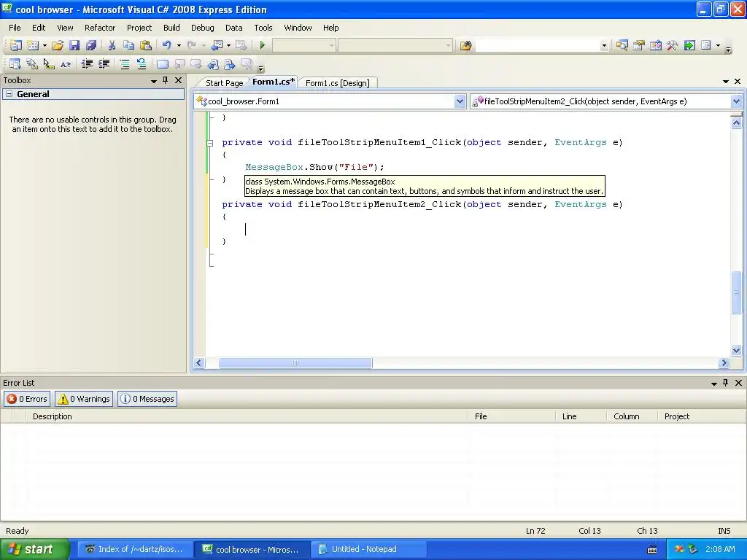Open the Toolbox window position dropdown arrow
This screenshot has width=747, height=560.
(154, 81)
